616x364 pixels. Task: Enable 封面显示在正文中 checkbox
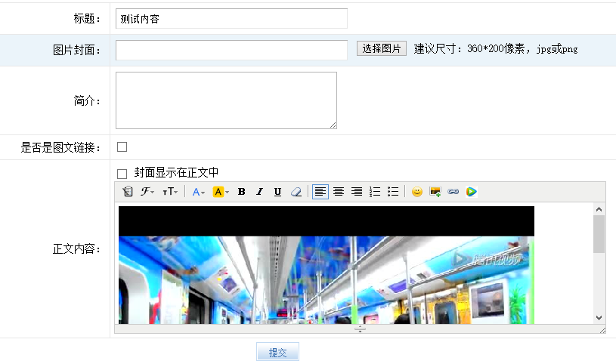click(122, 174)
